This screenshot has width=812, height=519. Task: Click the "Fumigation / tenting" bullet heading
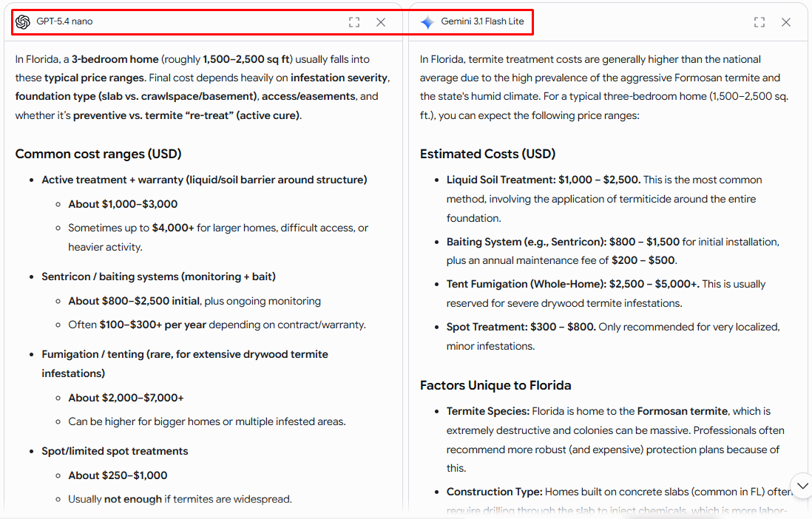pos(185,364)
